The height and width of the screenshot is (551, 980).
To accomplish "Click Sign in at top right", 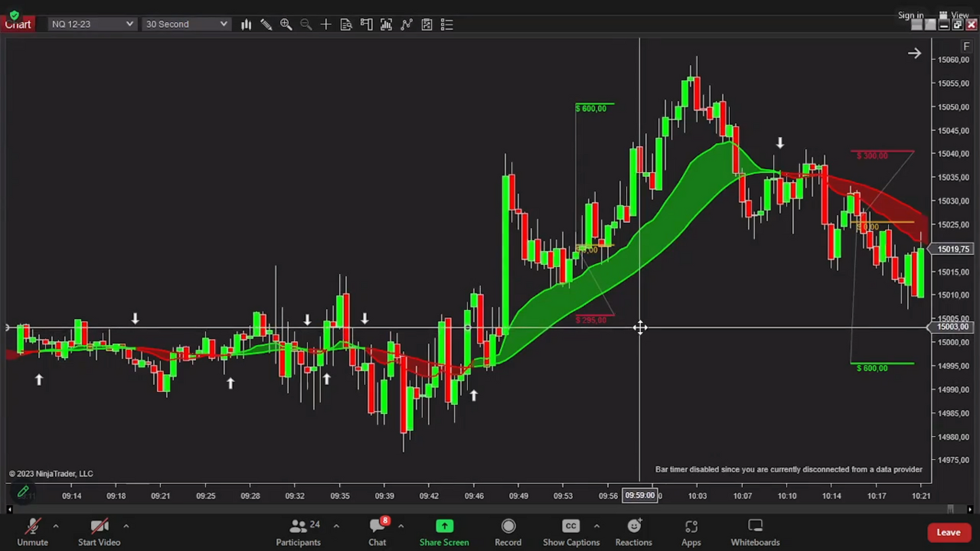I will pyautogui.click(x=910, y=15).
